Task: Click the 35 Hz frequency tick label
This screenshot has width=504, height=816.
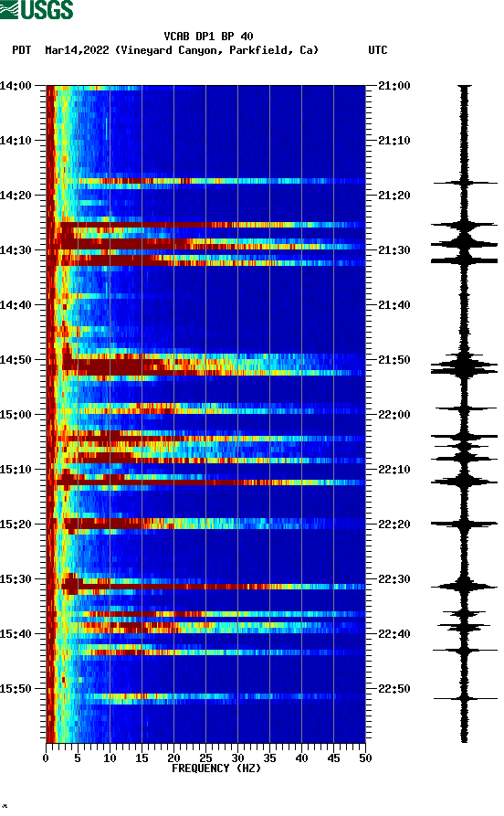Action: [269, 758]
